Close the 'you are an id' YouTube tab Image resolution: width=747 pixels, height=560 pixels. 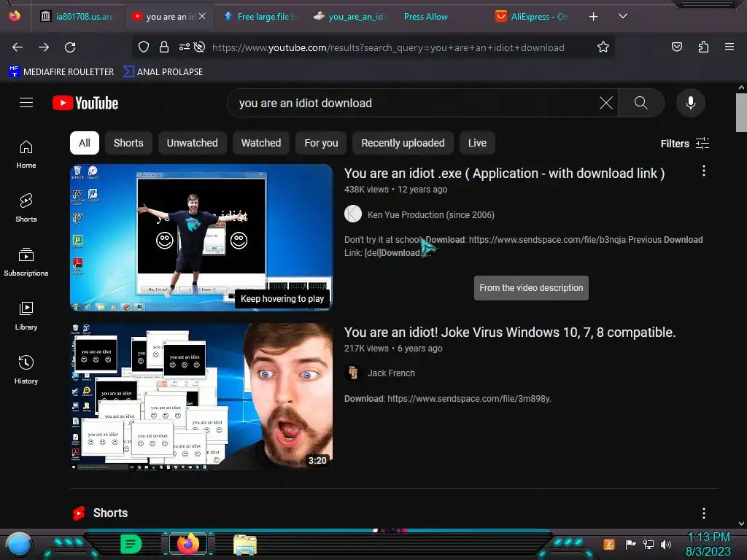(x=203, y=16)
